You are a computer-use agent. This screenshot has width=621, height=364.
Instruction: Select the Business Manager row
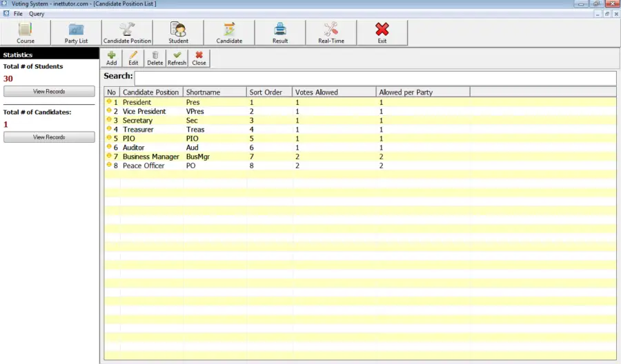[x=360, y=156]
